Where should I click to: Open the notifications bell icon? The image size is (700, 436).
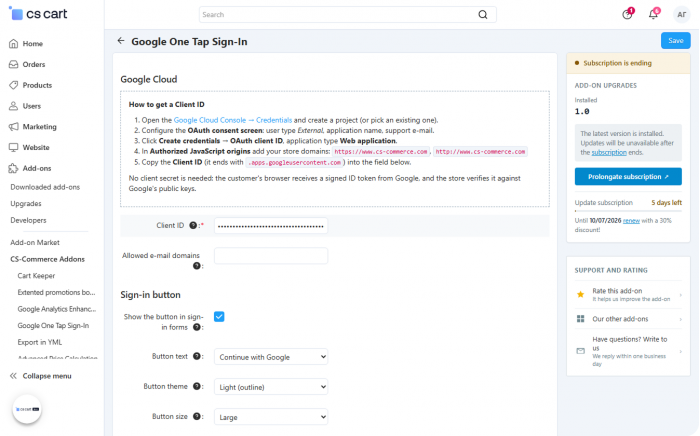point(653,14)
